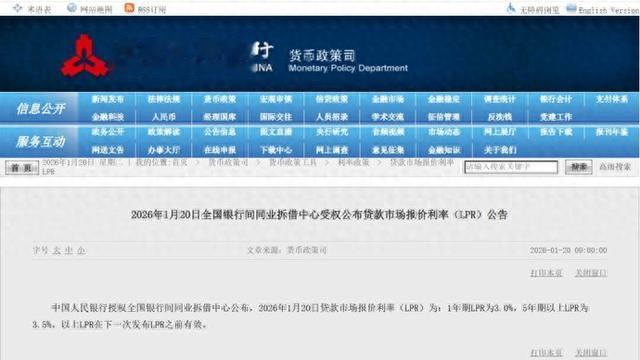Open the 国际交往 menu item
640x360 pixels.
(x=276, y=117)
